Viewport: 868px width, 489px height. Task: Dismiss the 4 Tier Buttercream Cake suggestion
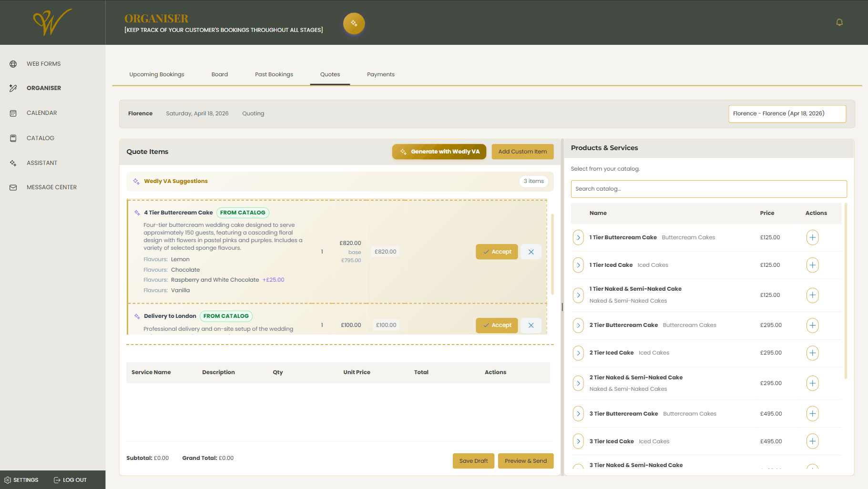(x=531, y=252)
